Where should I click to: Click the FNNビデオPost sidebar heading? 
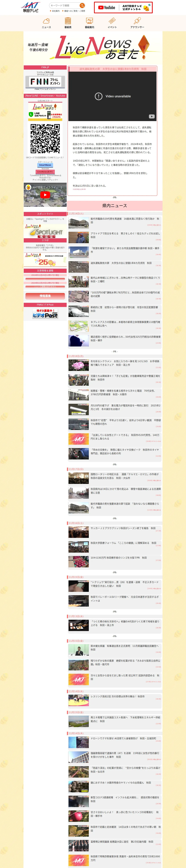click(x=45, y=305)
